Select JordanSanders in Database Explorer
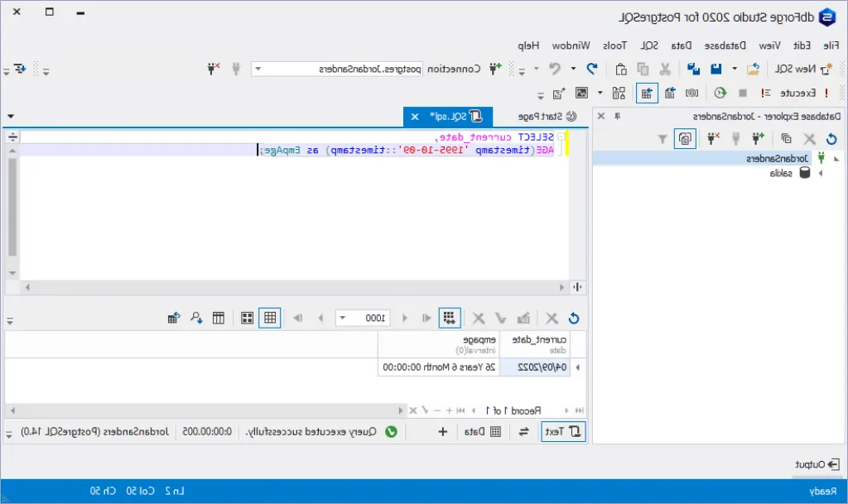The image size is (848, 504). pos(777,158)
